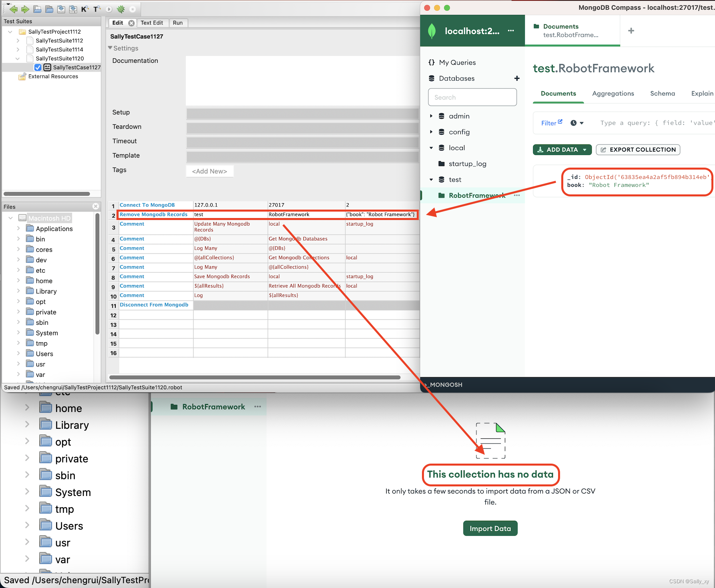Click the <Add New> tag button
715x588 pixels.
coord(209,171)
